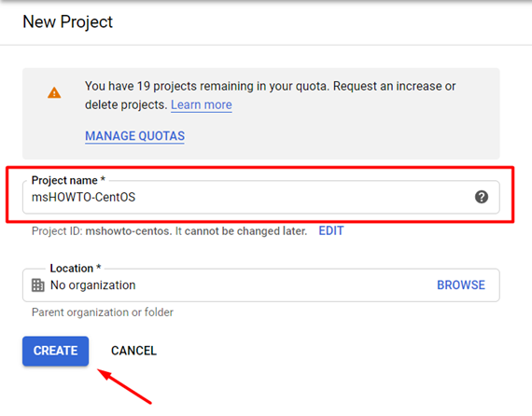Screen dimensions: 532x416
Task: Click the red arrow pointing at CREATE
Action: click(124, 386)
